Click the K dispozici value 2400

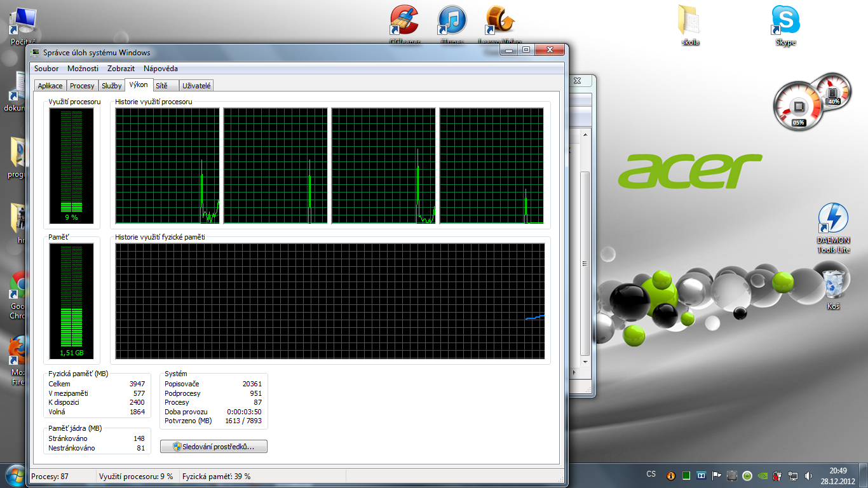(137, 402)
